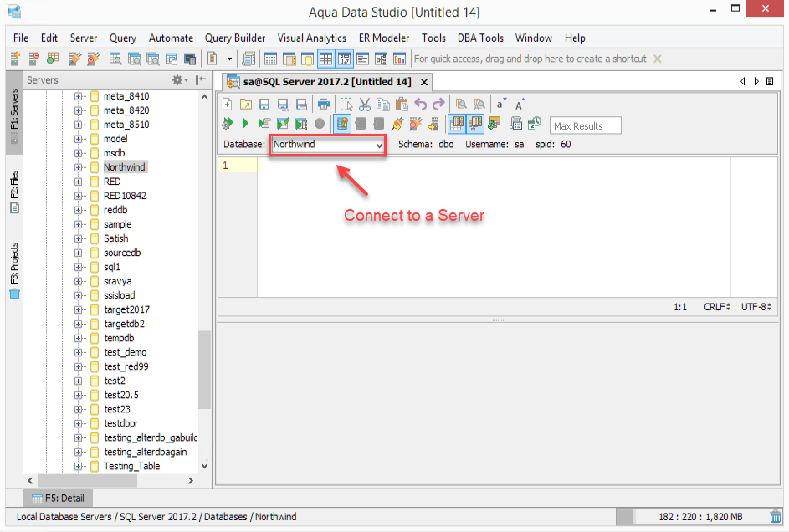The height and width of the screenshot is (532, 789).
Task: Open the File menu
Action: click(21, 38)
